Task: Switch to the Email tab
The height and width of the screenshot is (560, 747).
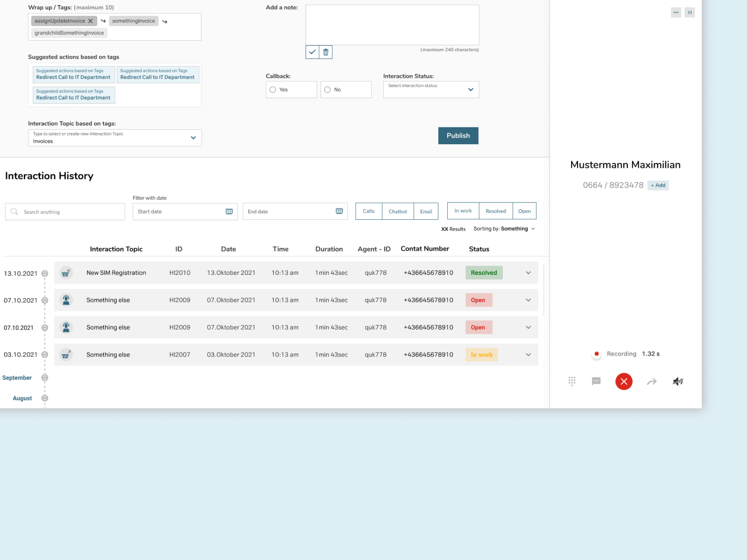Action: (426, 211)
